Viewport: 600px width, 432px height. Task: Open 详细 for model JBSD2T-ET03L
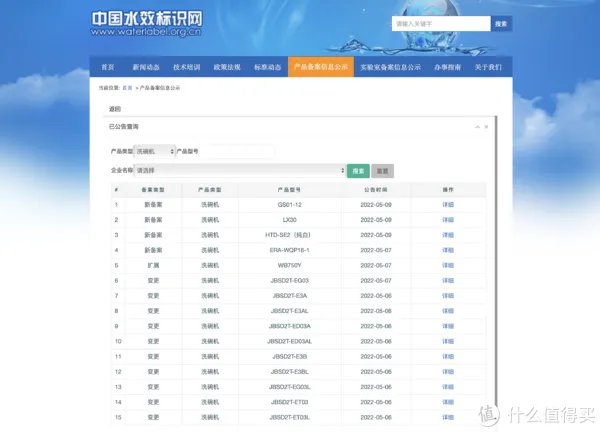pyautogui.click(x=448, y=417)
